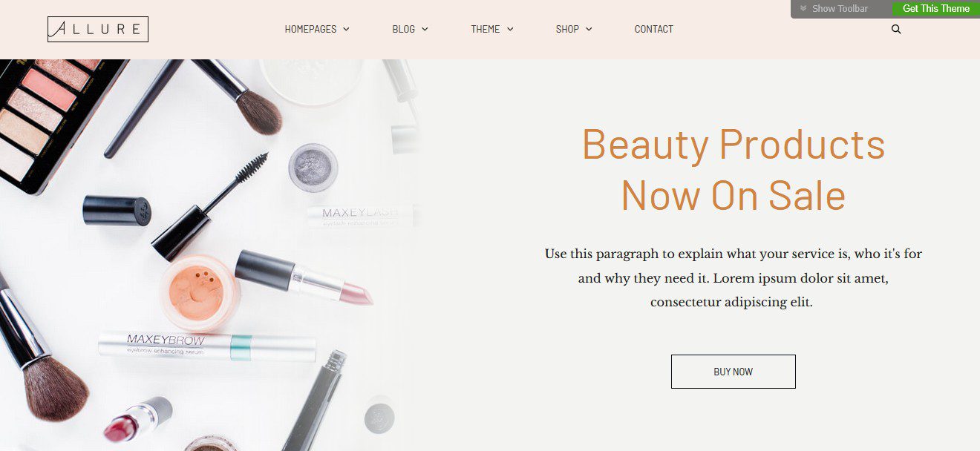This screenshot has width=980, height=451.
Task: Expand the Shop dropdown chevron
Action: coord(589,30)
